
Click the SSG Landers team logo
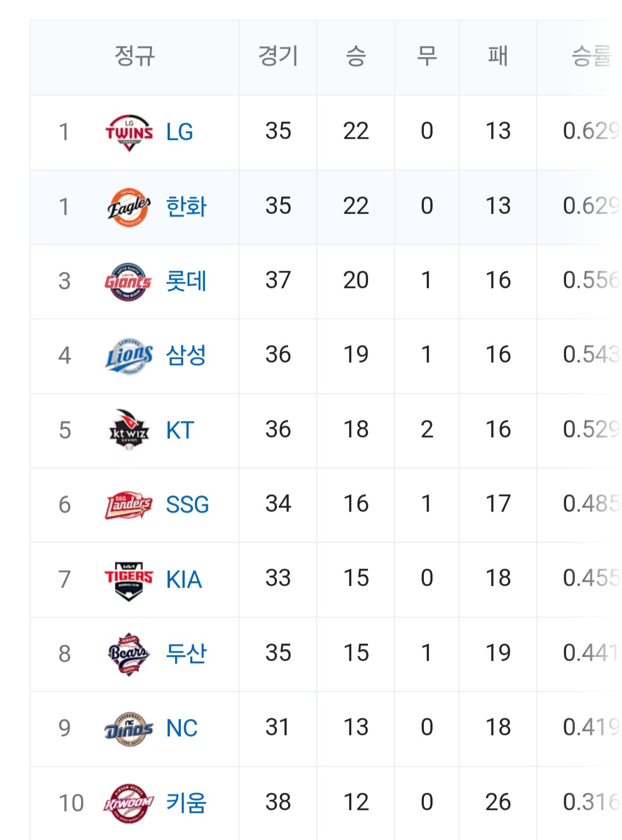click(x=129, y=505)
